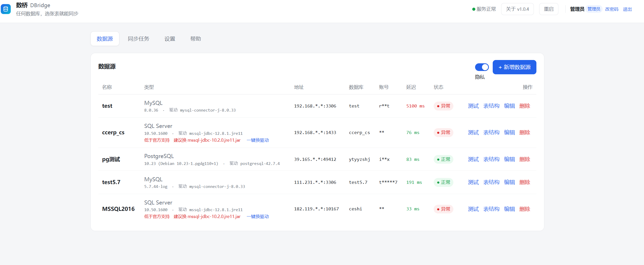Click 编辑 for pg测试 datasource
The image size is (644, 265).
click(509, 159)
